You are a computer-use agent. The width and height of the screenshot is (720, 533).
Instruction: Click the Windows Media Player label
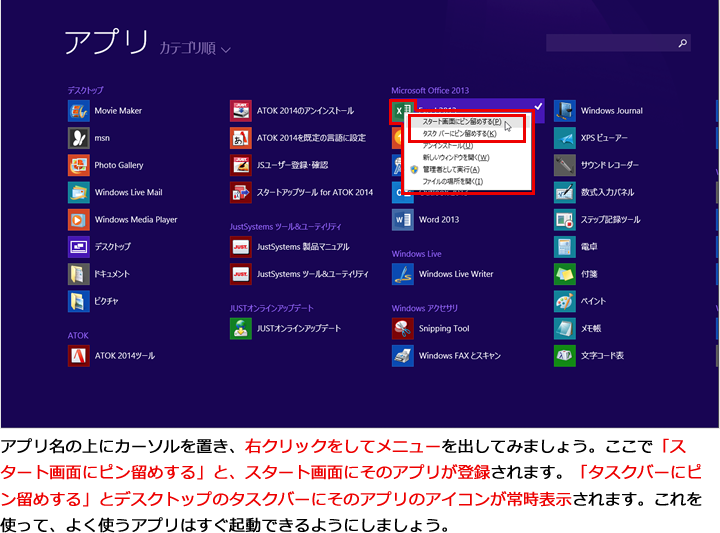coord(136,219)
